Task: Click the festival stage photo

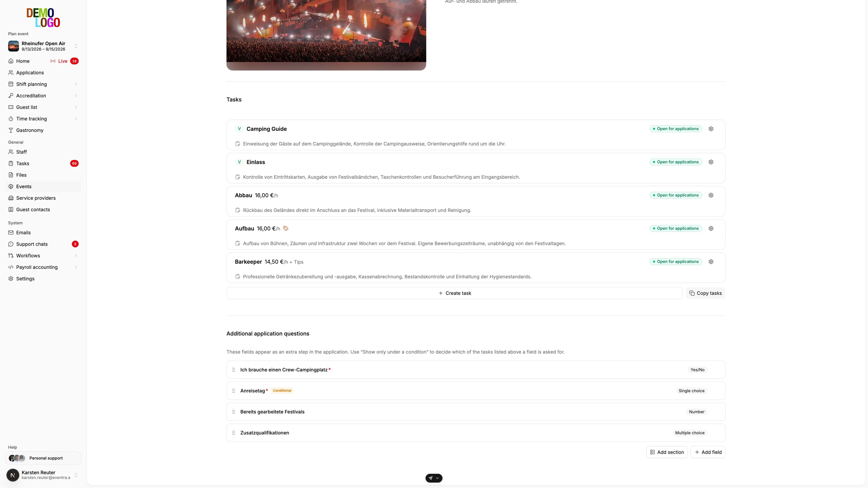Action: pos(326,35)
